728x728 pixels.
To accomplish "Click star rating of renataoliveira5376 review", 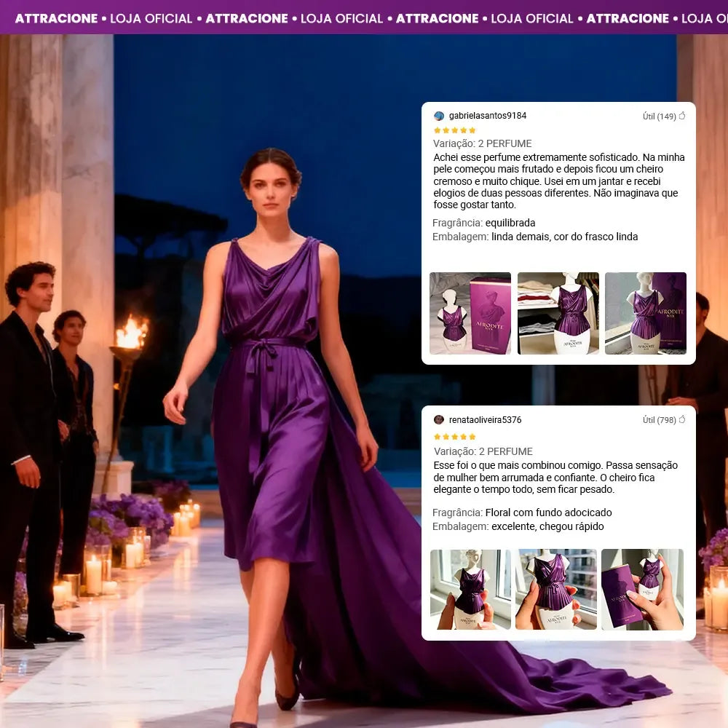I will [455, 436].
